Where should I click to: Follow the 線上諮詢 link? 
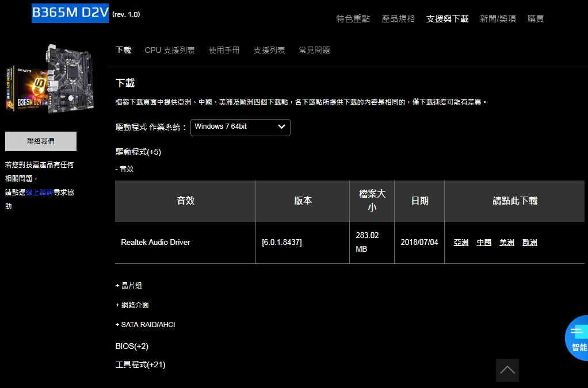click(39, 193)
